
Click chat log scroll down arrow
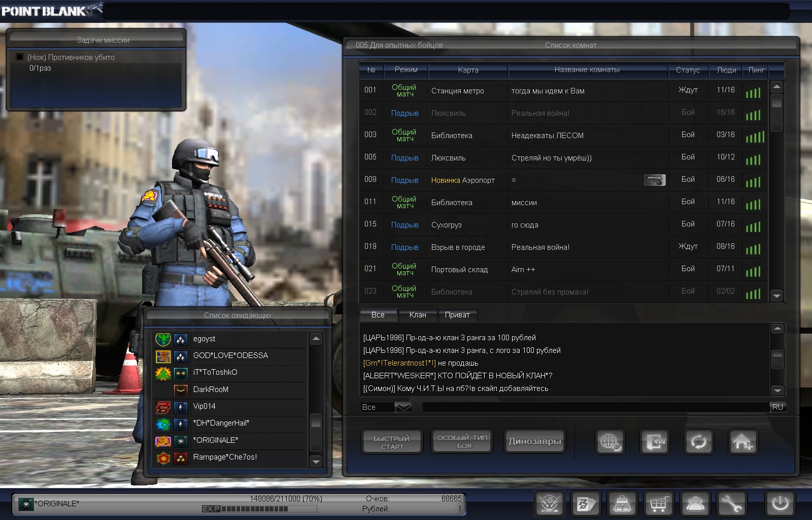tap(777, 390)
